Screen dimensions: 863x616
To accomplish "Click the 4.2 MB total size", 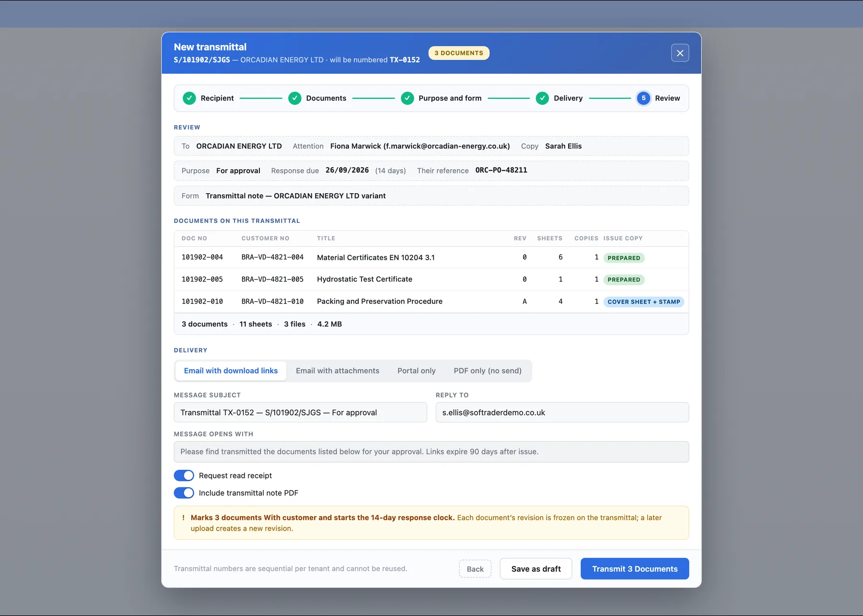I will pyautogui.click(x=329, y=325).
